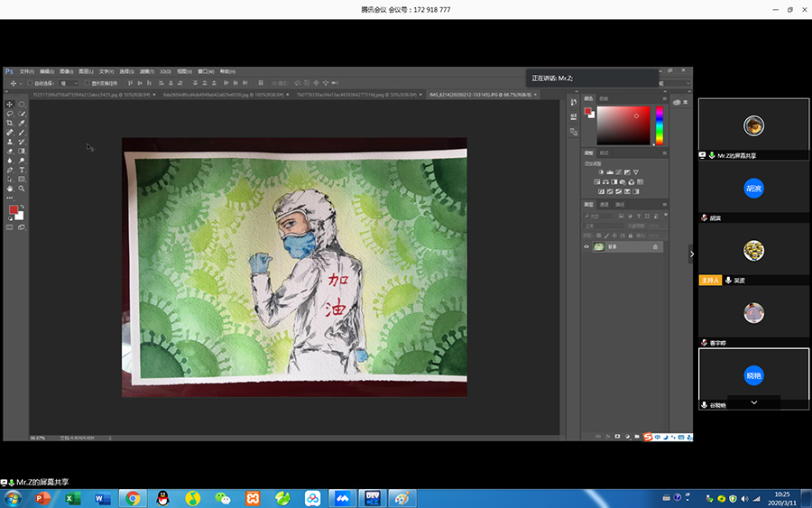Open the Color panel options menu
This screenshot has height=508, width=812.
pos(664,98)
